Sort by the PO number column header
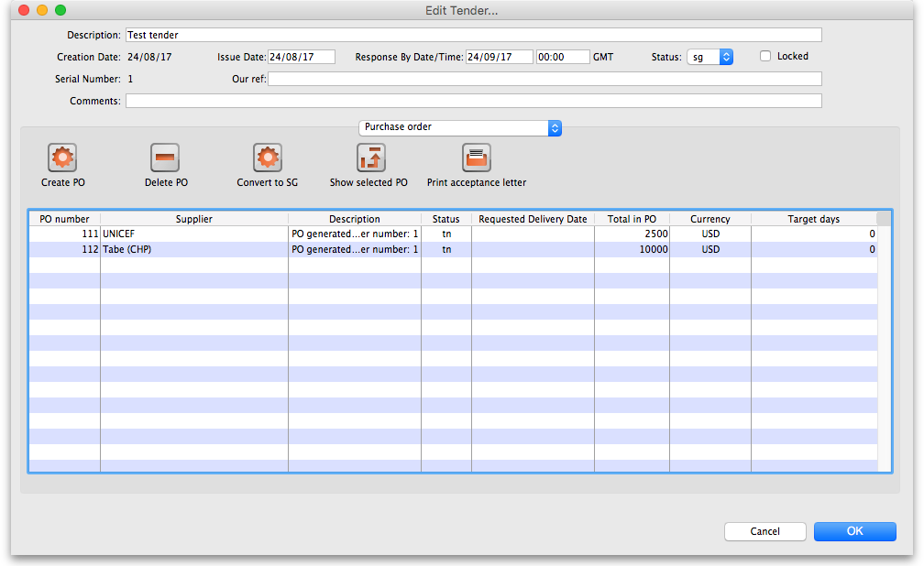The image size is (924, 566). pos(64,219)
